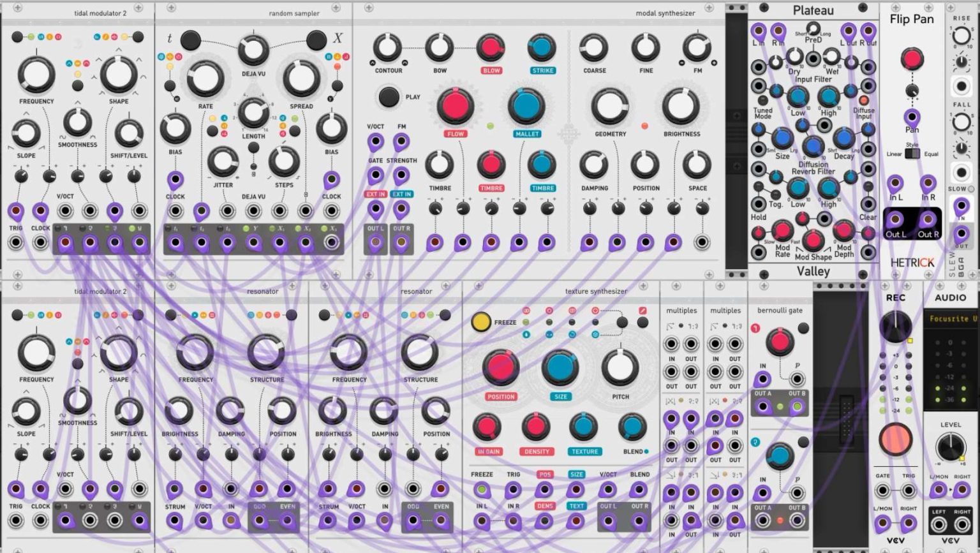The width and height of the screenshot is (980, 553).
Task: Click the Out L jack on Flip Pan
Action: (895, 220)
